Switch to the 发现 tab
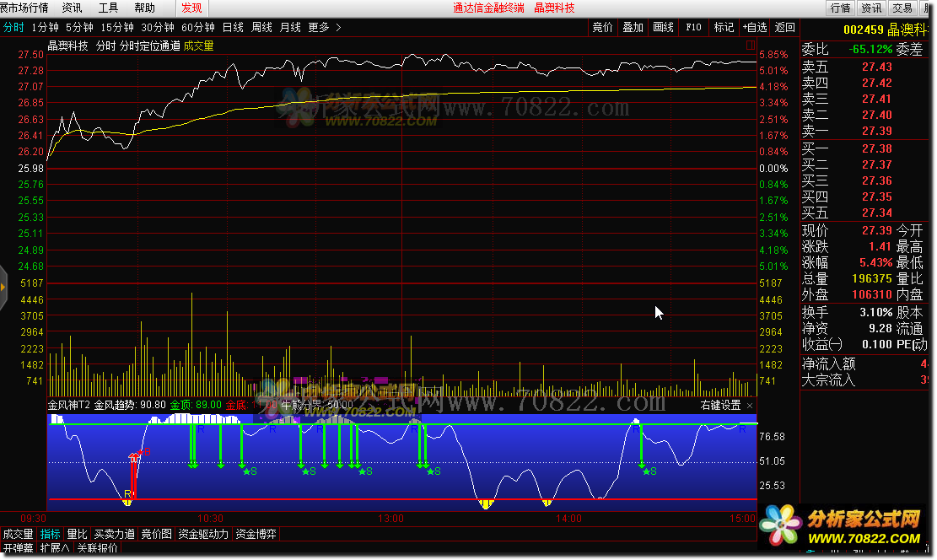Screen dimensions: 937x560 pos(191,8)
